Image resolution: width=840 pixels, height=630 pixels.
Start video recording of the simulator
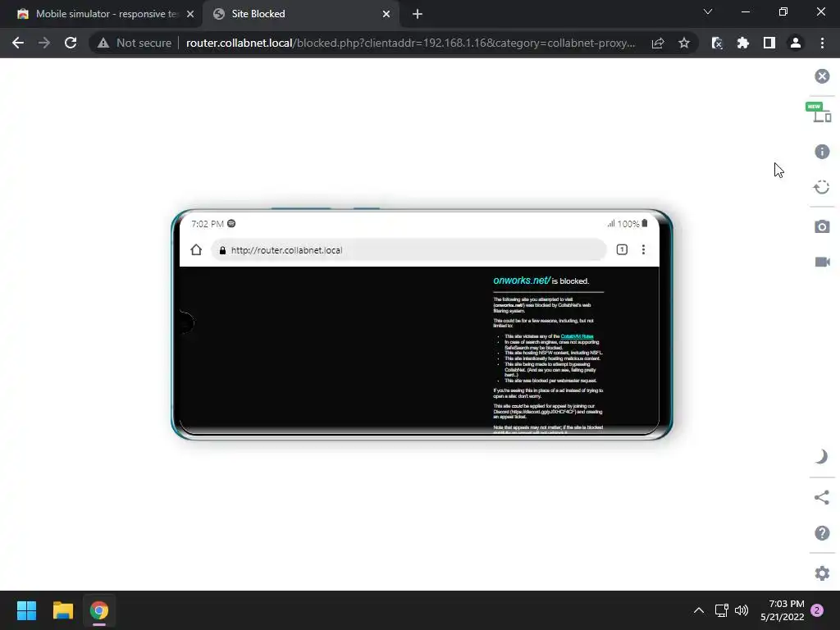pyautogui.click(x=822, y=262)
